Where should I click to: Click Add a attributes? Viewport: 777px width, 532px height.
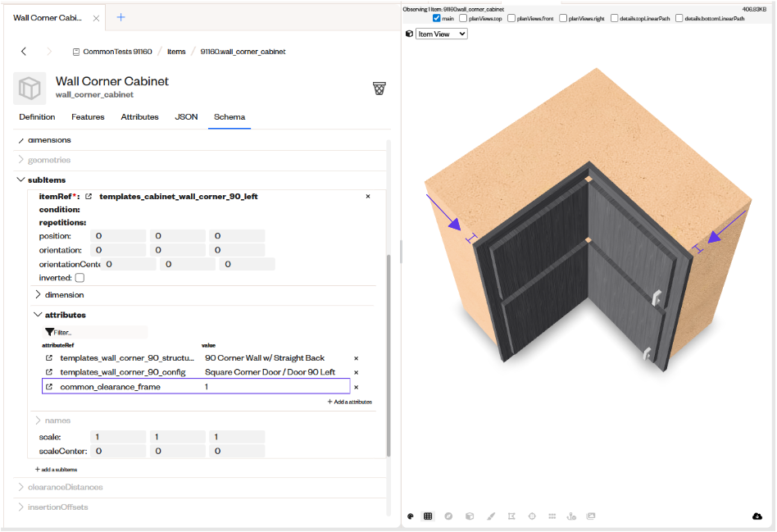point(350,402)
